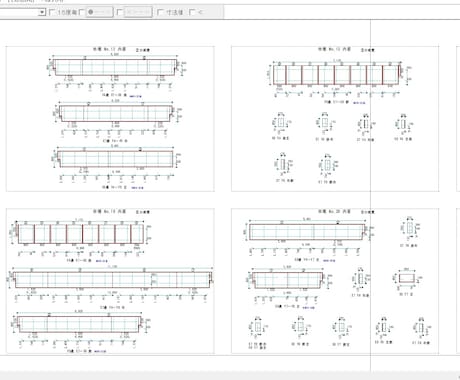The image size is (460, 380).
Task: Click the wide rectangular section in No.20 sheet
Action: click(x=406, y=278)
